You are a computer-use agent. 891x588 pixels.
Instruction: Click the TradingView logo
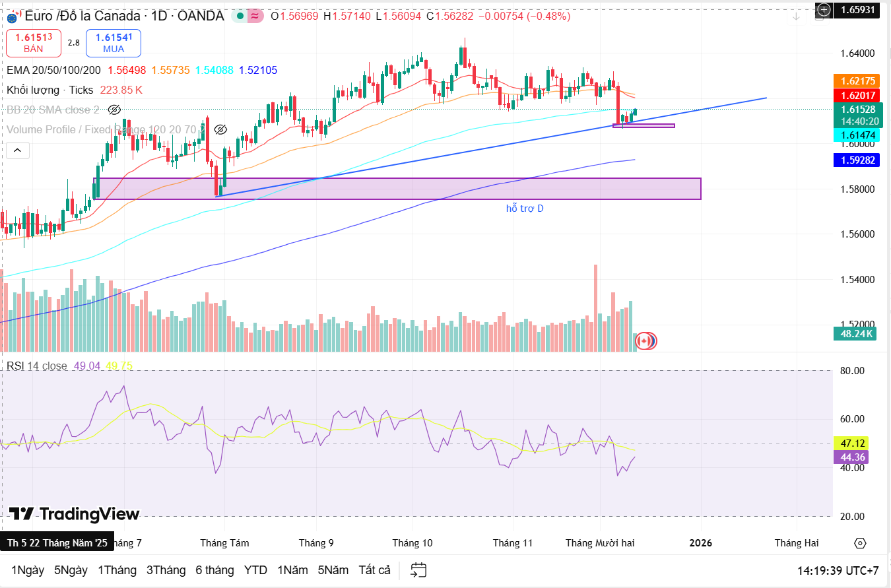pos(74,514)
